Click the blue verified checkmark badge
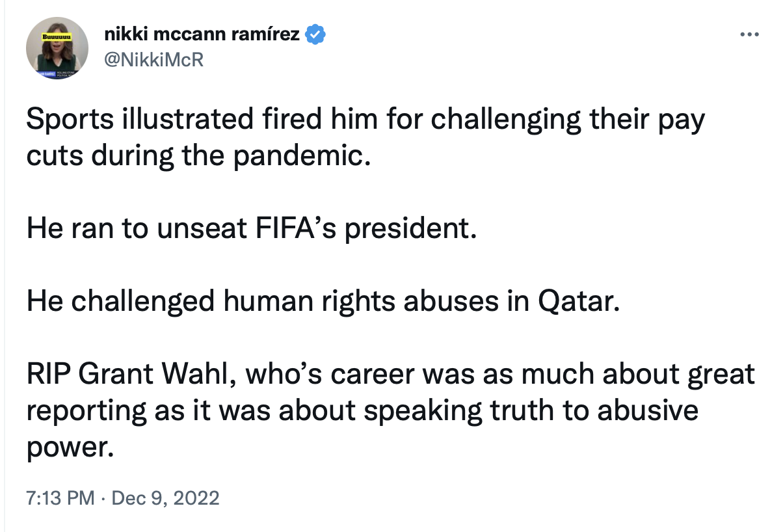This screenshot has width=783, height=532. (315, 35)
